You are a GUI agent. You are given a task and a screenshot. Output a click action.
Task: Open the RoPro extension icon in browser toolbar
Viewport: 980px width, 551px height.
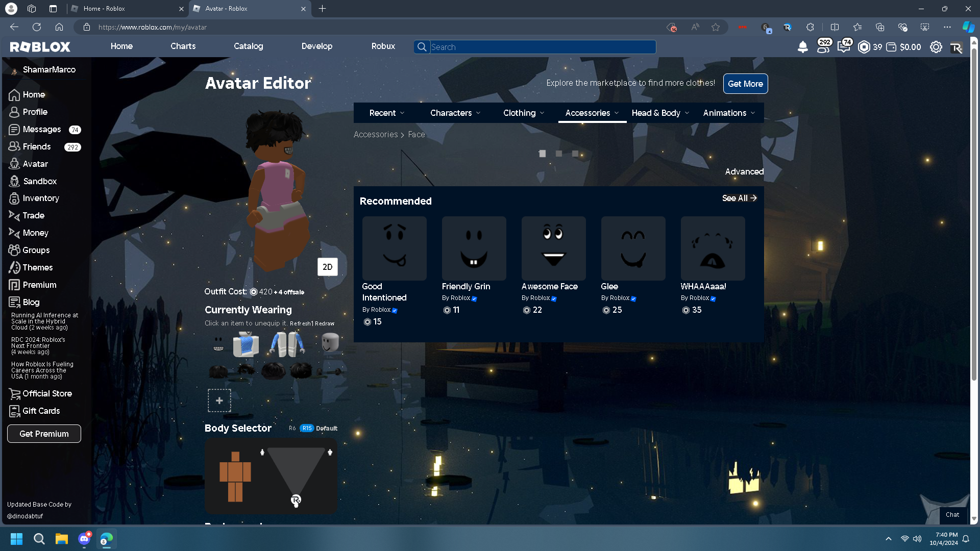pos(788,27)
